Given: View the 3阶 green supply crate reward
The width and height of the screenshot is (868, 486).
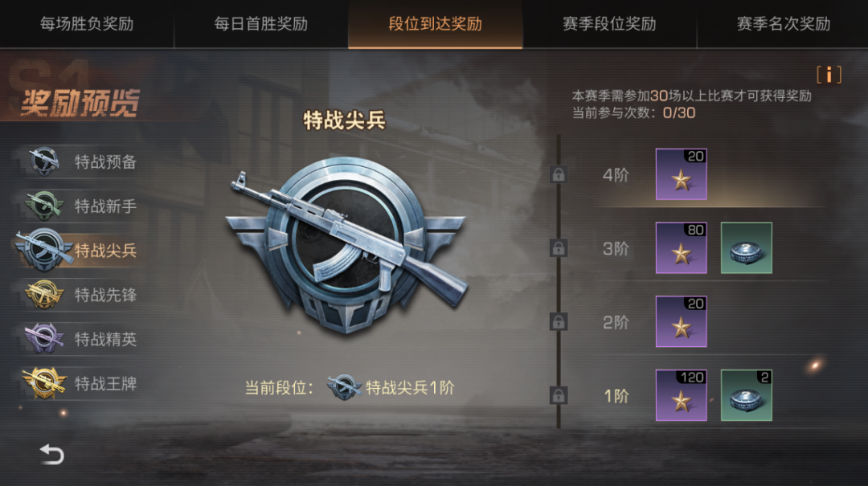Looking at the screenshot, I should 746,248.
